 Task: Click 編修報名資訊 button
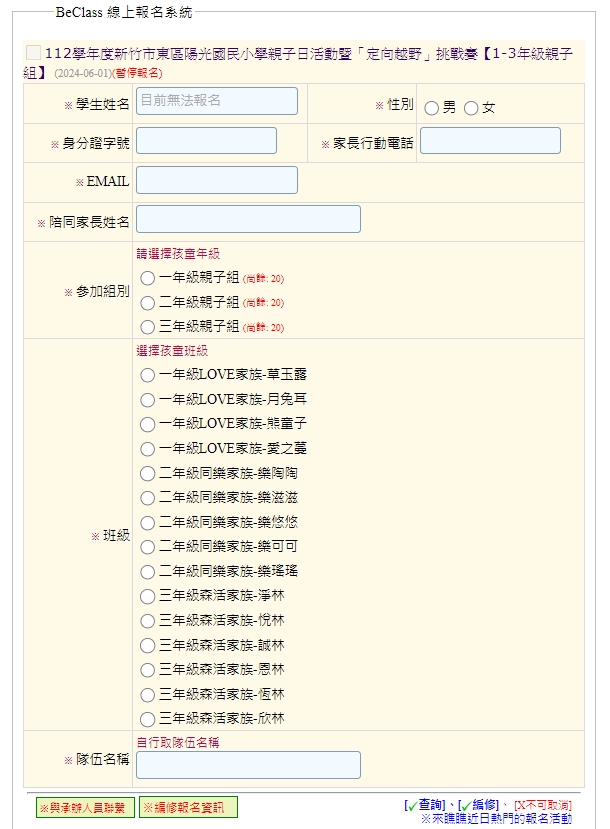click(x=188, y=807)
